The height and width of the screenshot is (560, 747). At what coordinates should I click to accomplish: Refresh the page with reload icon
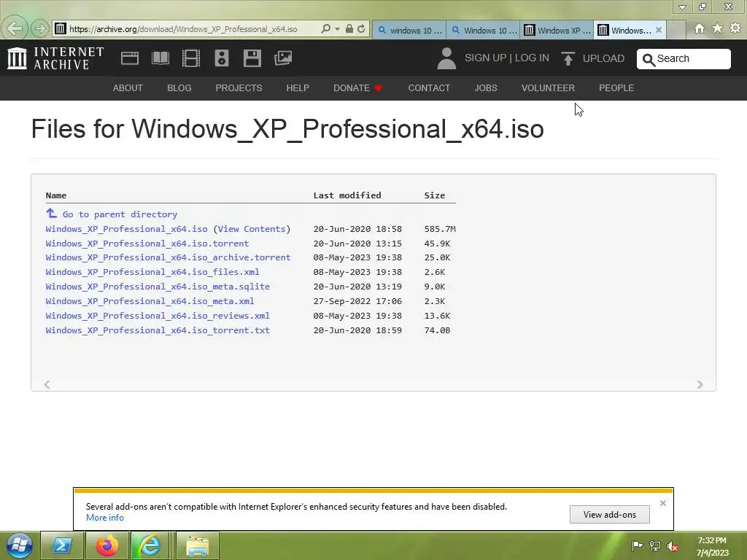click(x=361, y=29)
